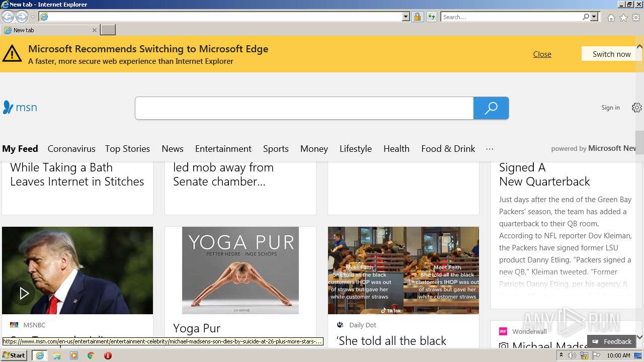Click the scrollbar up arrow
644x362 pixels.
(x=639, y=46)
